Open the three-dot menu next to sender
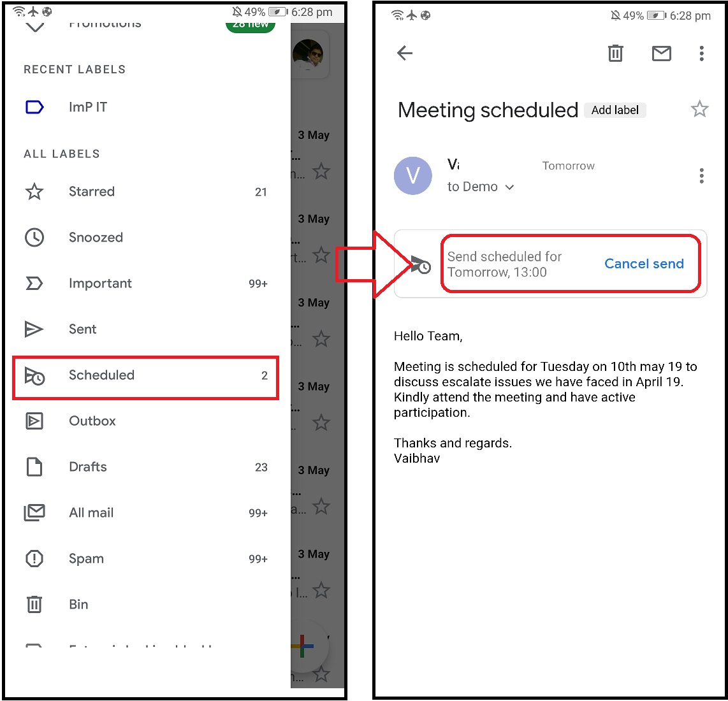Screen dimensions: 728x701 701,176
